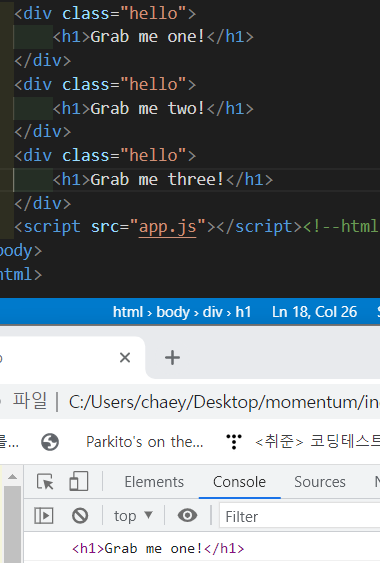The height and width of the screenshot is (563, 380).
Task: Open the app.js link in script tag
Action: click(x=167, y=227)
